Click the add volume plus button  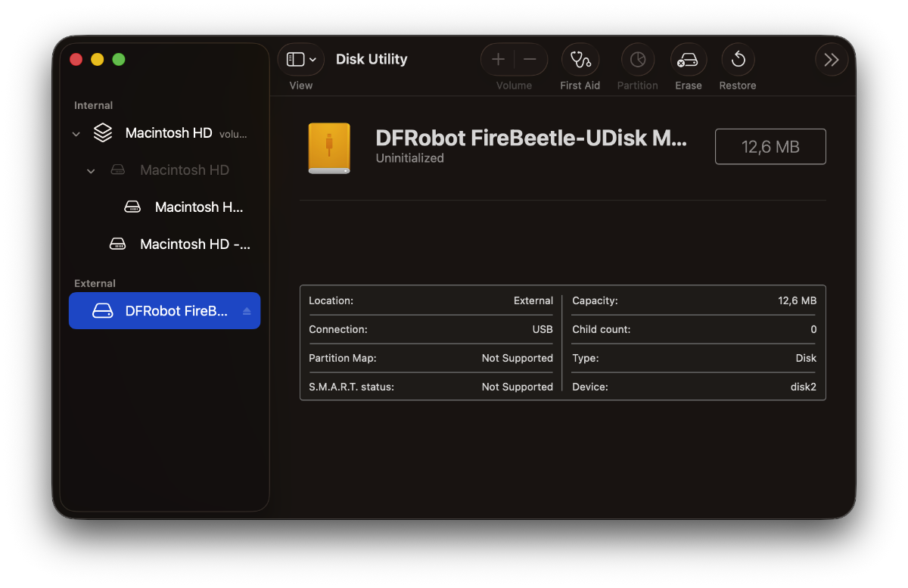point(498,60)
